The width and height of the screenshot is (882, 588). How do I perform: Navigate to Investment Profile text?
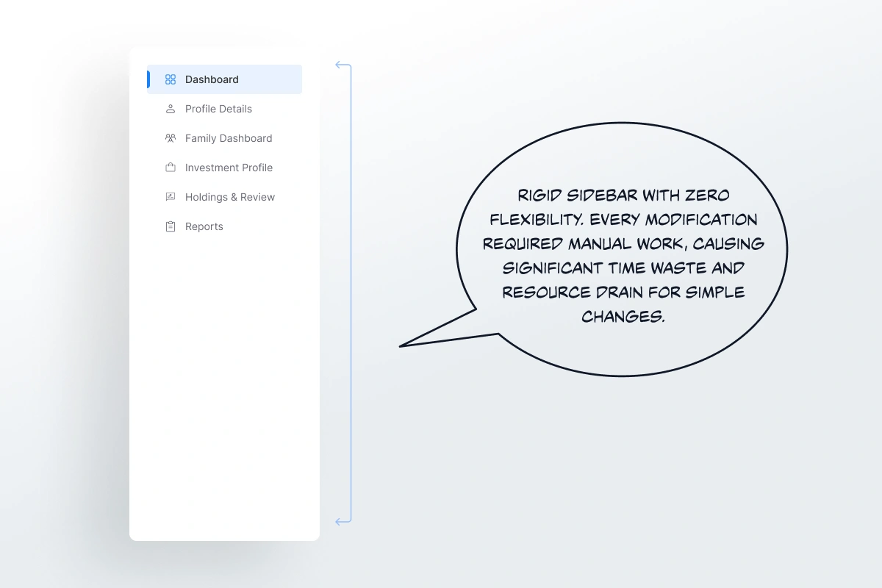pos(229,168)
